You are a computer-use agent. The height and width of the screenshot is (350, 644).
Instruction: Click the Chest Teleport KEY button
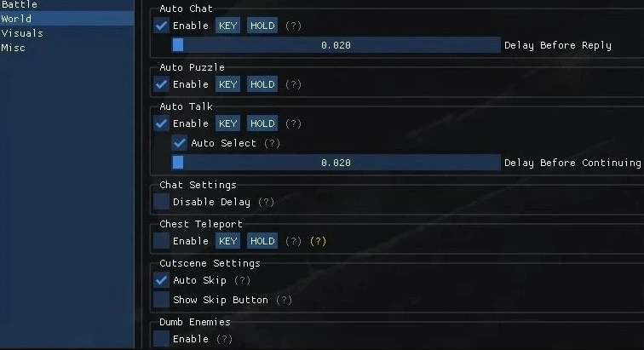227,241
